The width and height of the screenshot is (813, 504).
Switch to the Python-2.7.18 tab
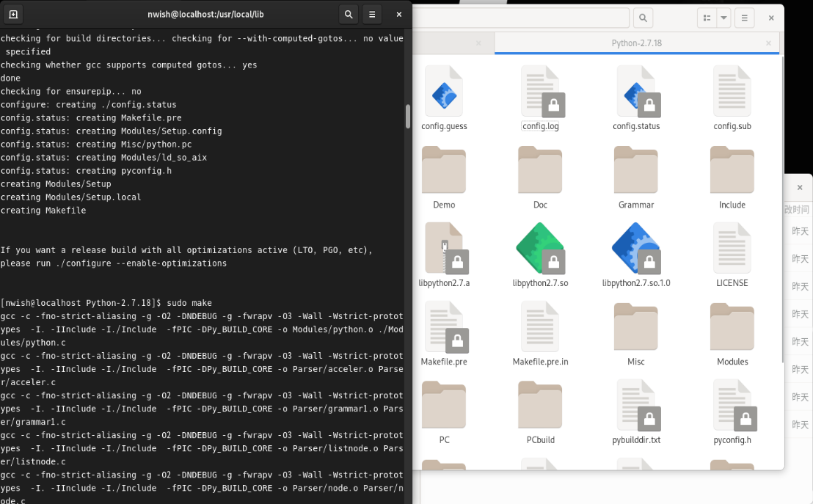[x=636, y=43]
